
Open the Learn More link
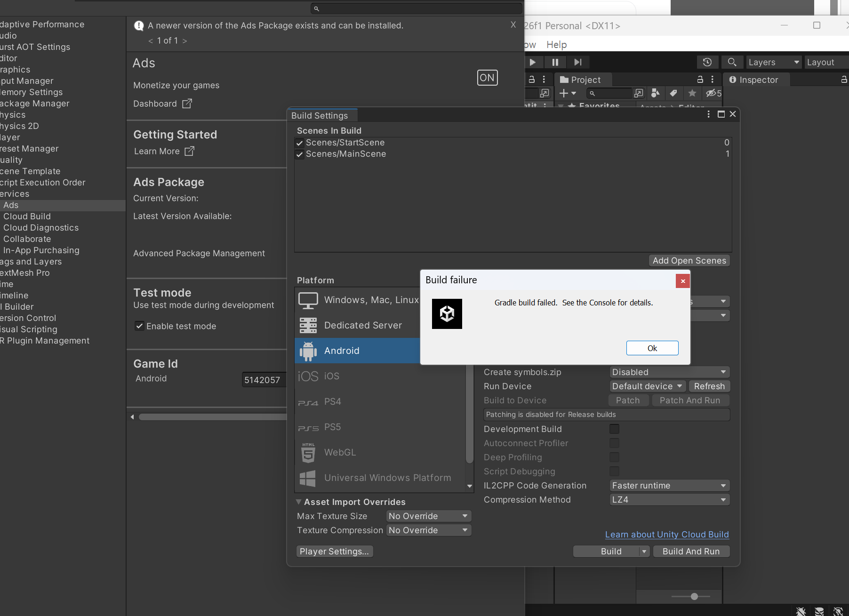164,151
